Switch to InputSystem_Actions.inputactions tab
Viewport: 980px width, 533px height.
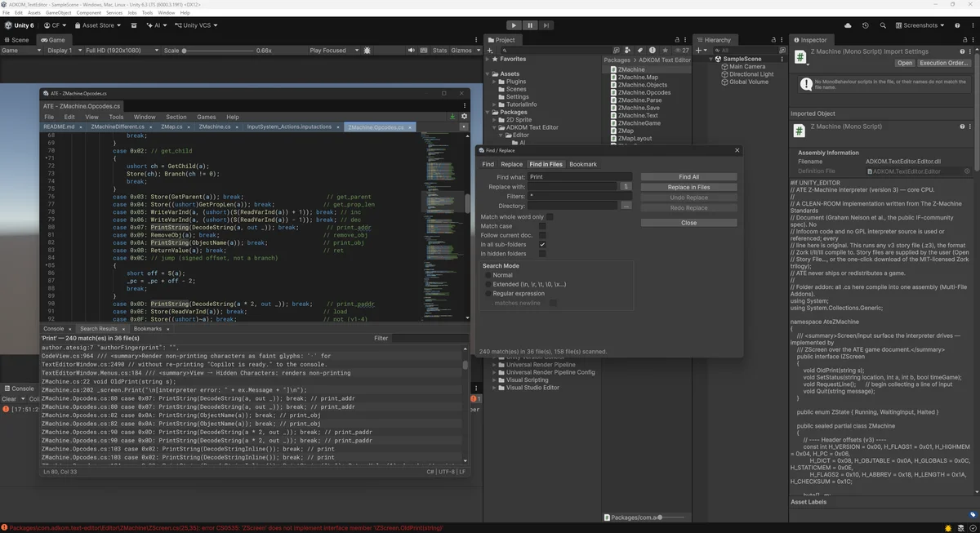pyautogui.click(x=289, y=127)
